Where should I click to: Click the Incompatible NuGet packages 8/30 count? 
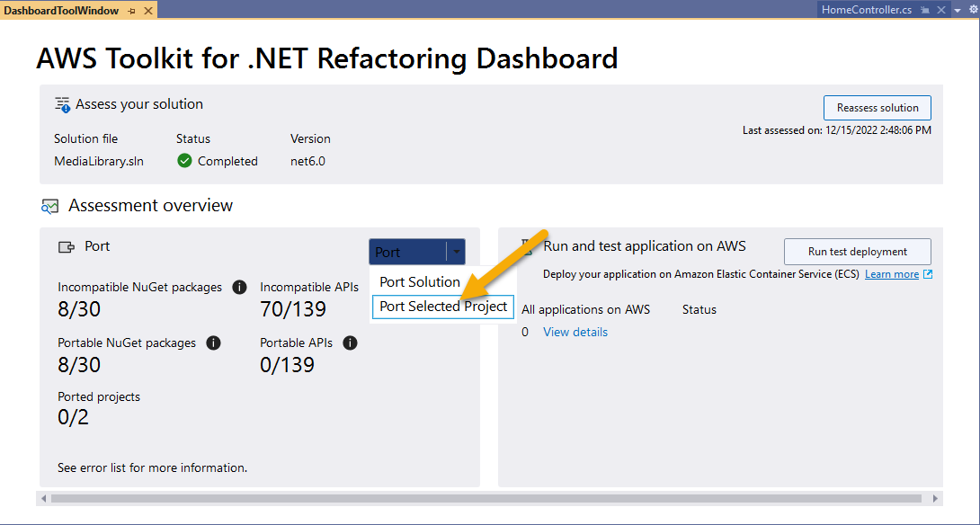79,309
